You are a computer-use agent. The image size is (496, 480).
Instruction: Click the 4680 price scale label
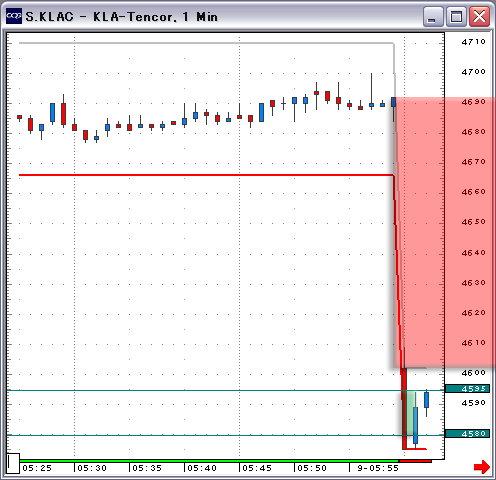click(x=473, y=132)
